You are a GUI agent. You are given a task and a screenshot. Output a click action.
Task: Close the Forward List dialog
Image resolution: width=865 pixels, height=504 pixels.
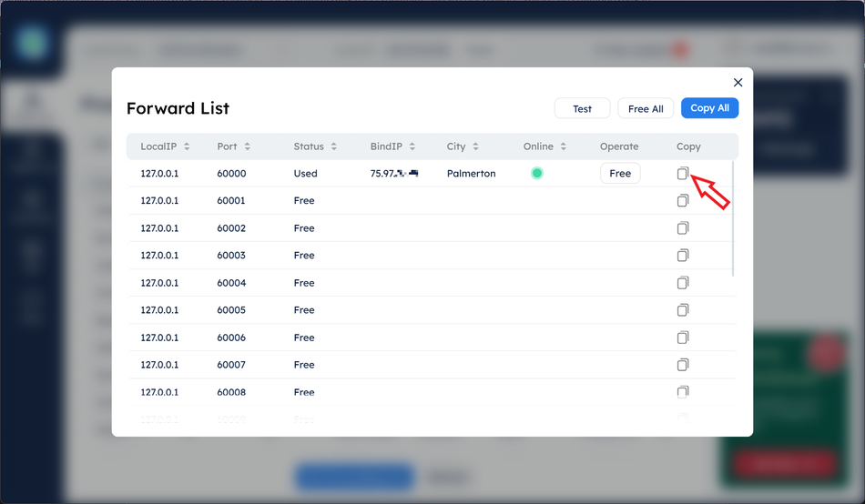[738, 83]
